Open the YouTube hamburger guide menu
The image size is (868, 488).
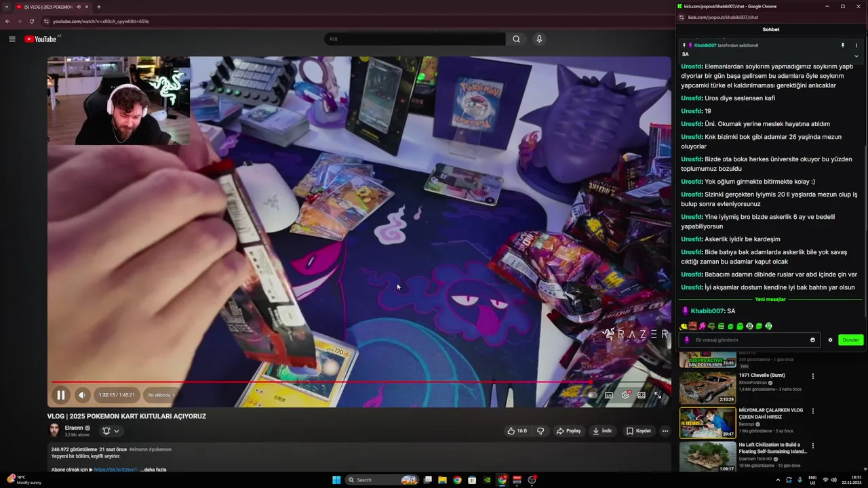[12, 39]
